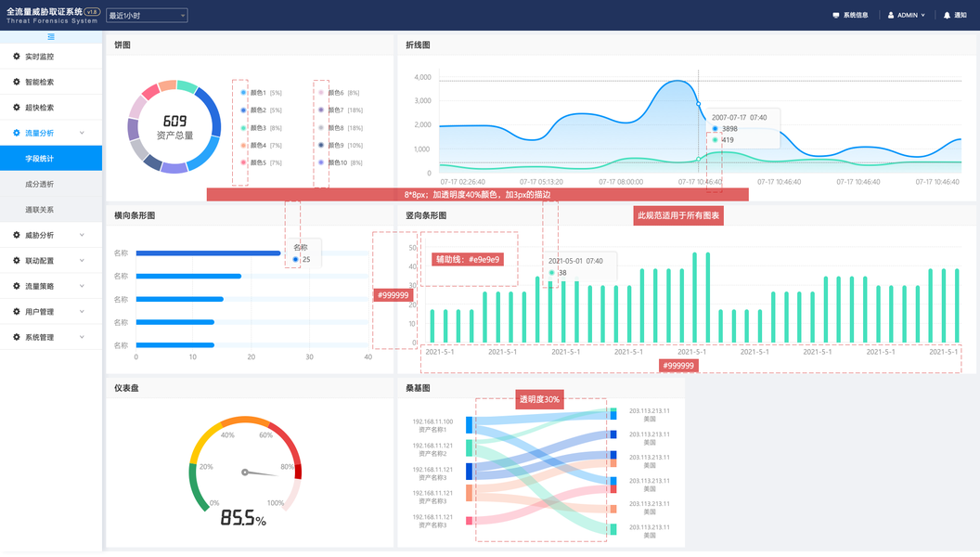This screenshot has height=557, width=980.
Task: Open the 实时监控 menu item
Action: click(51, 57)
